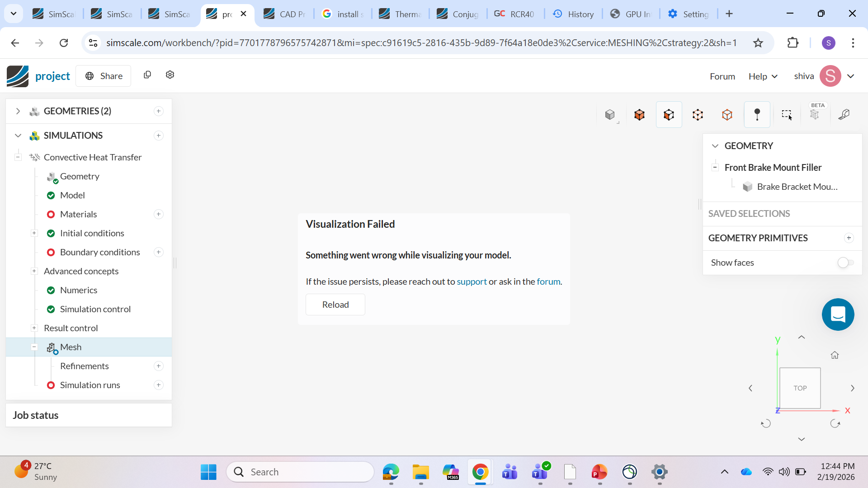Activate the box selection tool
This screenshot has width=868, height=488.
[x=787, y=115]
